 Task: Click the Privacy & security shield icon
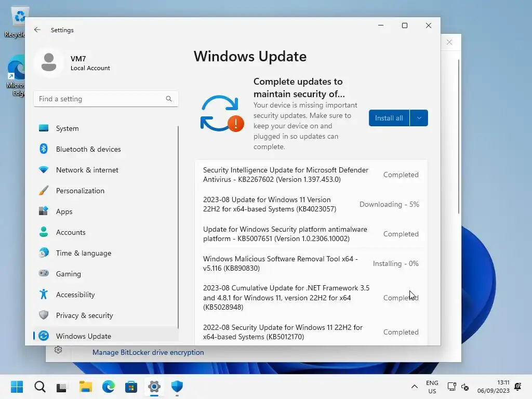[x=44, y=315]
